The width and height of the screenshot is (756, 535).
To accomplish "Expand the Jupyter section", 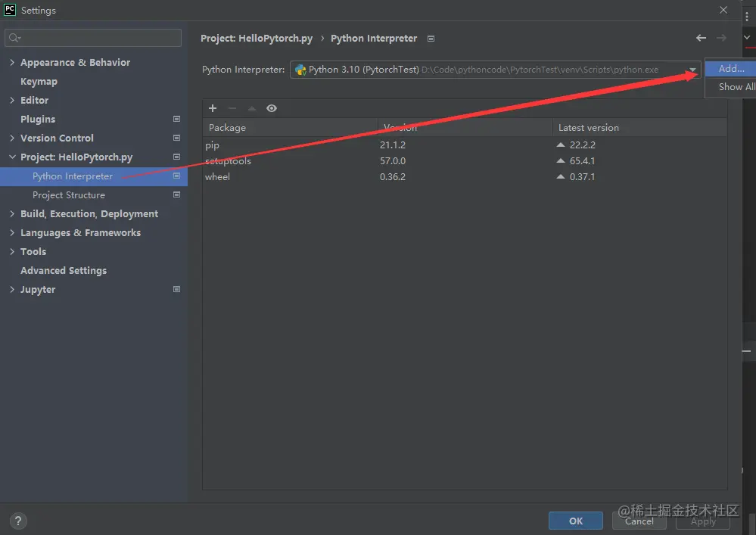I will coord(12,289).
